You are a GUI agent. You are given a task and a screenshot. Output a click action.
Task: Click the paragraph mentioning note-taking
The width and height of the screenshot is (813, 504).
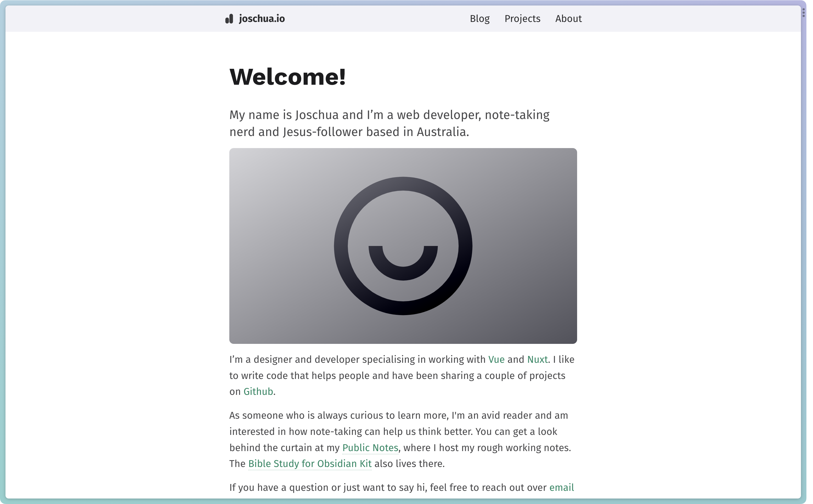point(400,431)
